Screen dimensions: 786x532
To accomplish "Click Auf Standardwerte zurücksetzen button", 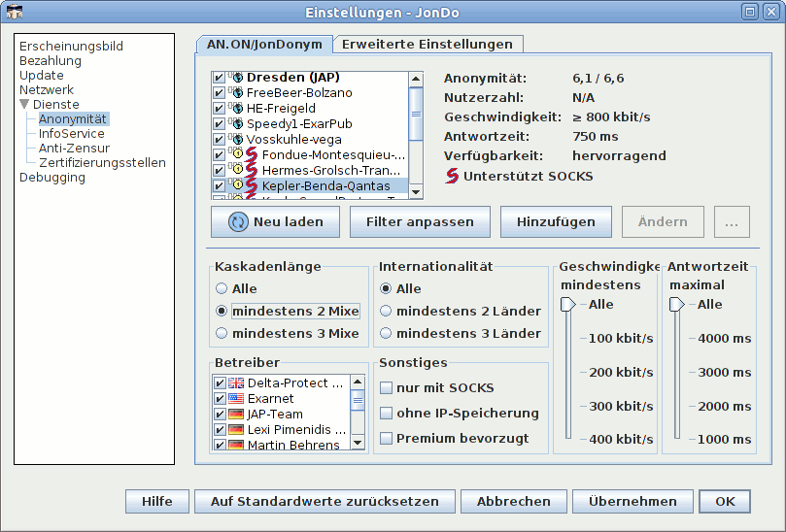I will tap(325, 502).
